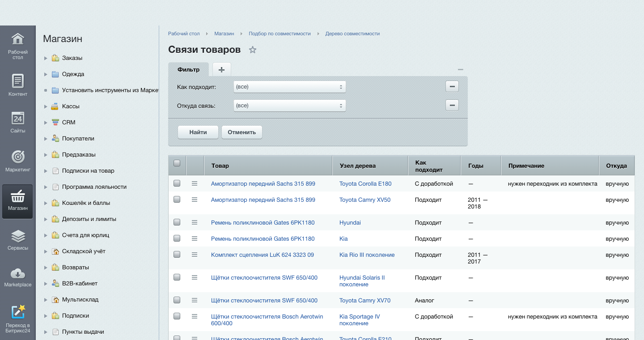This screenshot has height=340, width=644.
Task: Switch to the Фильтр tab
Action: (188, 69)
